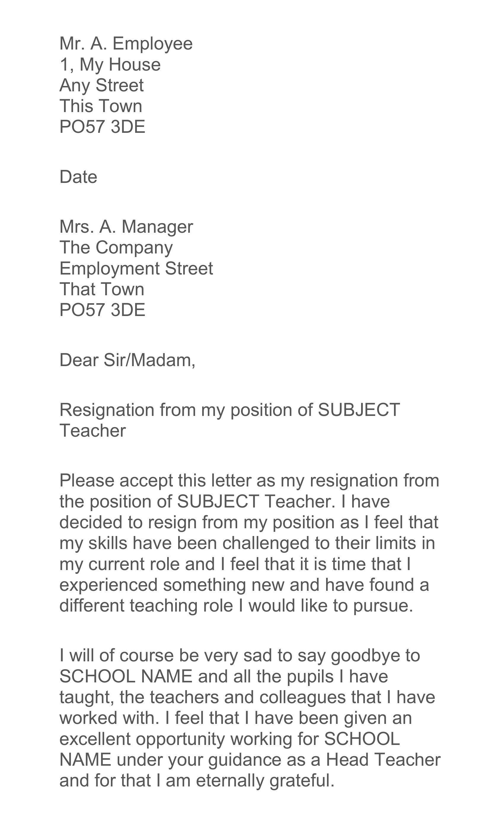Click the 'Dear Sir/Madam,' salutation
Image resolution: width=504 pixels, height=830 pixels.
[127, 360]
